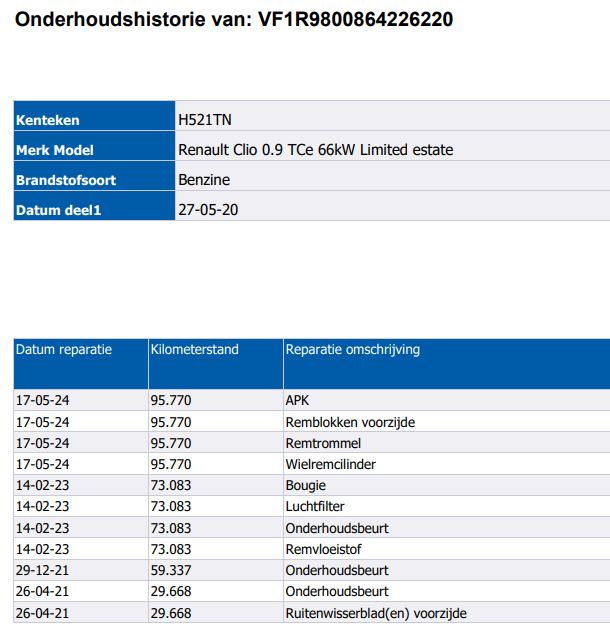Click the Luchtfilter repair description
The width and height of the screenshot is (610, 636).
coord(315,507)
